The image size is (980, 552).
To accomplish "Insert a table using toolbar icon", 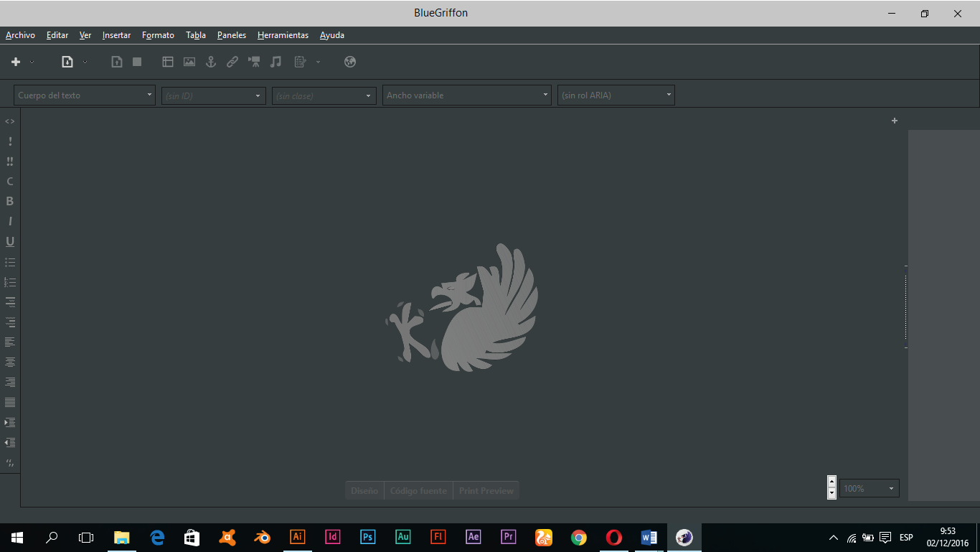I will click(168, 62).
